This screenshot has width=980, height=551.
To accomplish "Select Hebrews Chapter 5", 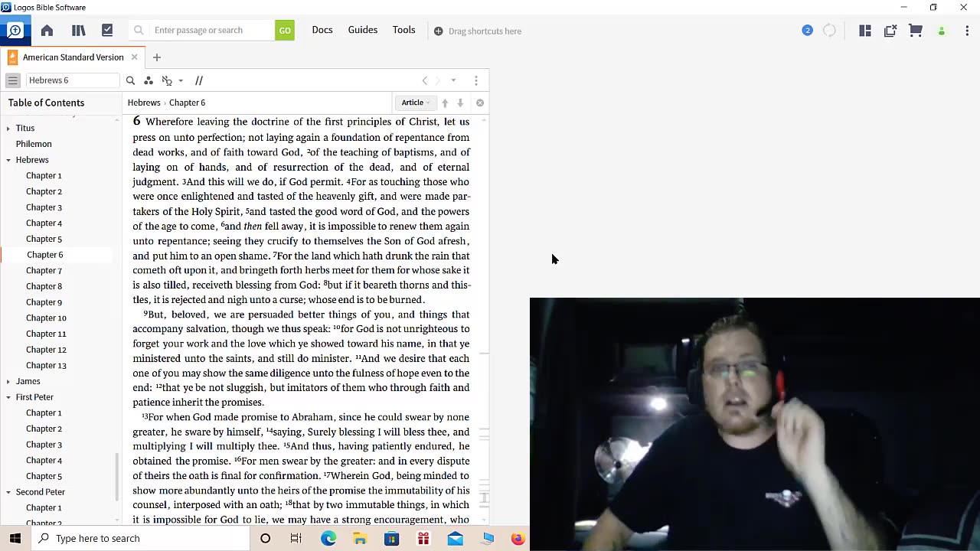I will [44, 239].
